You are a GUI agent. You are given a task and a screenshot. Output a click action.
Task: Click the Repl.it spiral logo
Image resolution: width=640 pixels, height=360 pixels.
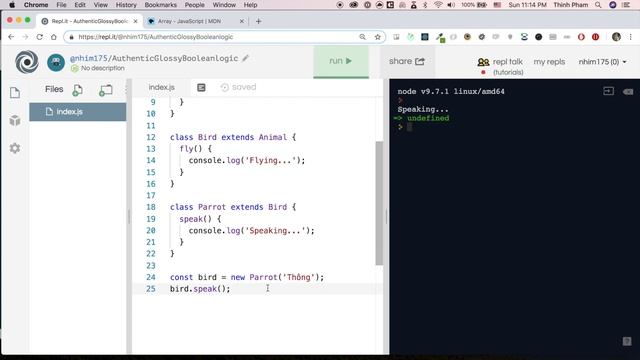tap(27, 62)
